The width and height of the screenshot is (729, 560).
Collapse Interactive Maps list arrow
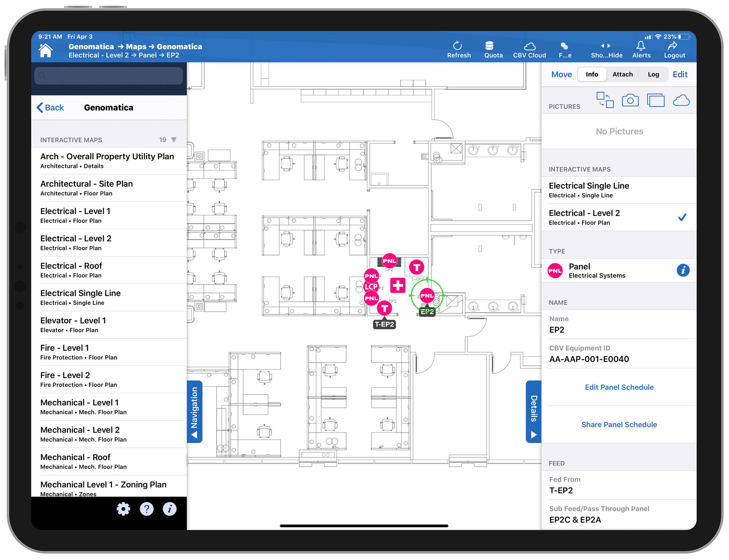pos(174,140)
